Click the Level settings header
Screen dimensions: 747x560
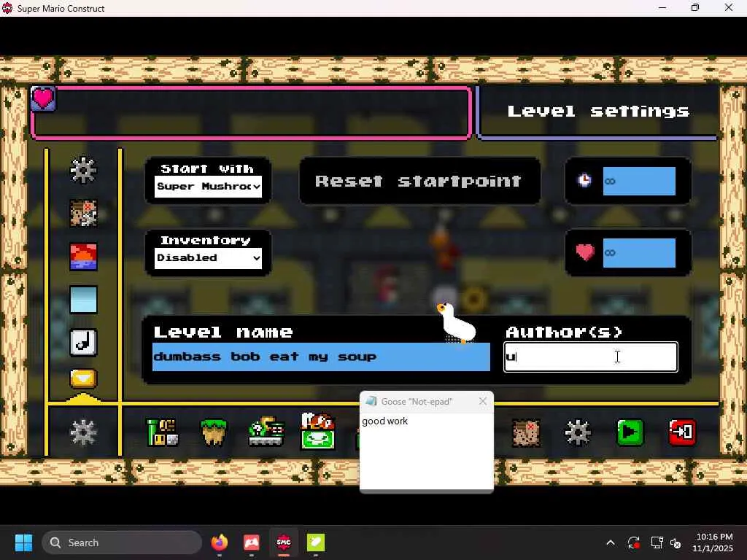click(598, 112)
